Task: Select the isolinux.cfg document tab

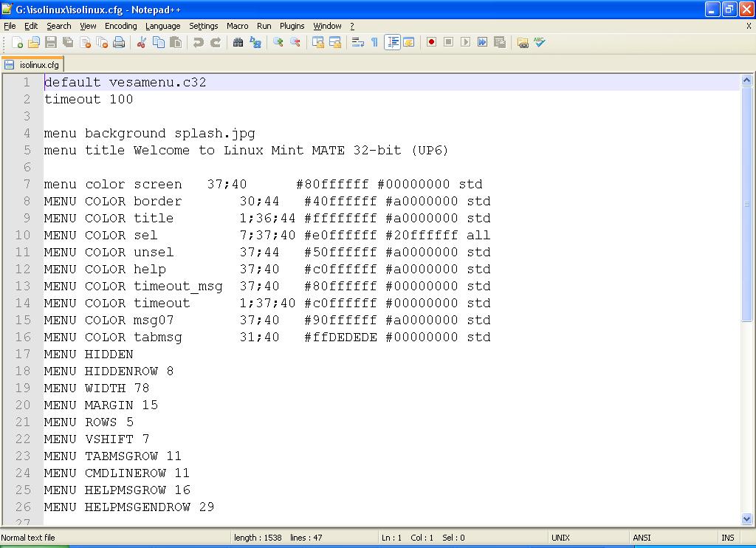Action: pyautogui.click(x=33, y=64)
